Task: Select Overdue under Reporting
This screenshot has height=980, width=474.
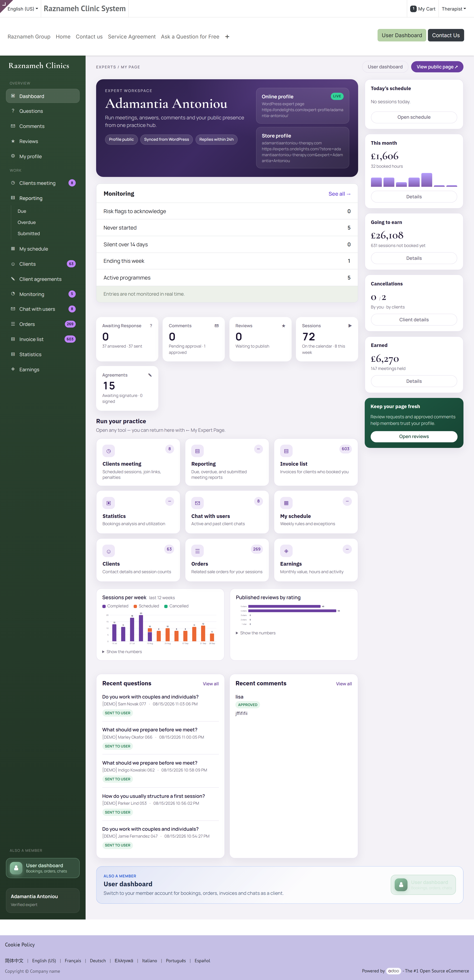Action: (x=27, y=222)
